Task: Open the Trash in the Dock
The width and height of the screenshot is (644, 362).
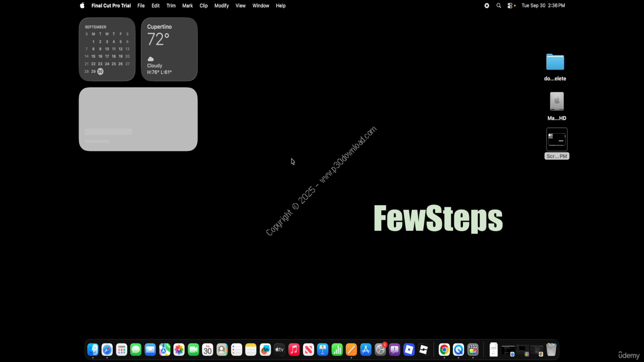Action: pyautogui.click(x=551, y=349)
